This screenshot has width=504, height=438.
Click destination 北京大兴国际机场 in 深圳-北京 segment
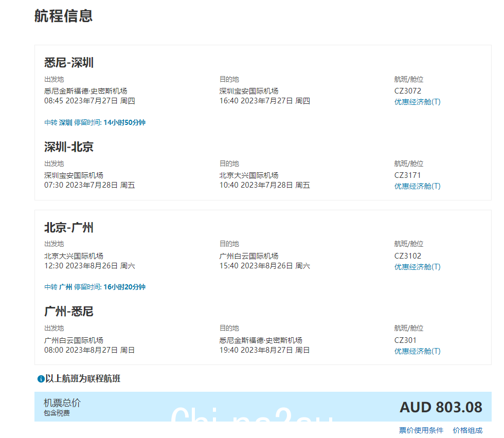click(x=249, y=175)
